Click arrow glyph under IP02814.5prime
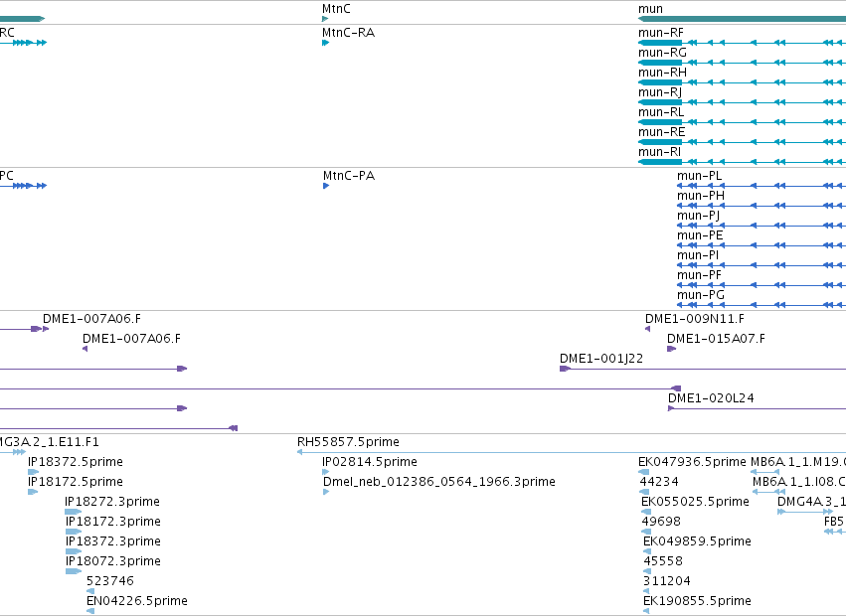846x616 pixels. tap(325, 472)
